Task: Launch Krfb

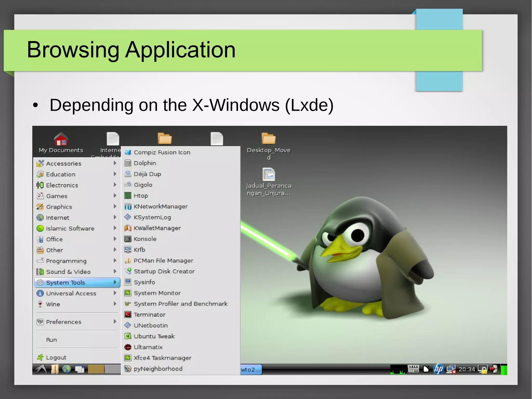Action: tap(181, 250)
